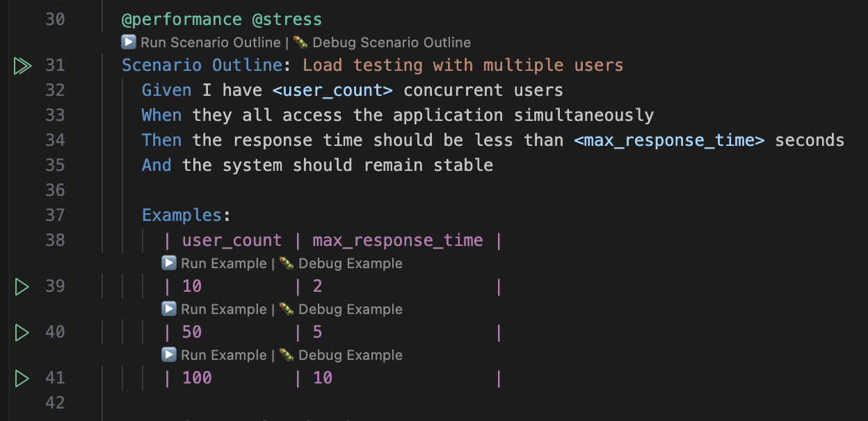
Task: Click the Run Scenario Outline code lens
Action: point(201,42)
